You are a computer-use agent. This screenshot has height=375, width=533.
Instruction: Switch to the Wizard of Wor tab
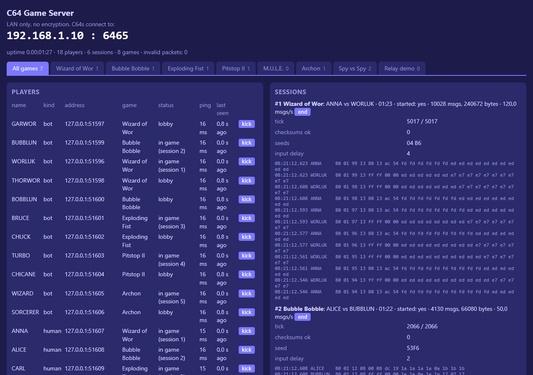(x=77, y=68)
